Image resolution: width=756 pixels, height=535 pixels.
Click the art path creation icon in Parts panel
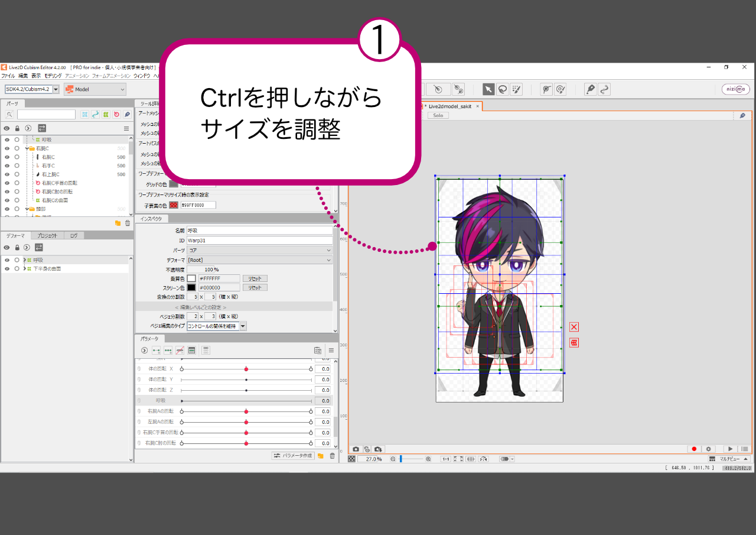click(95, 114)
